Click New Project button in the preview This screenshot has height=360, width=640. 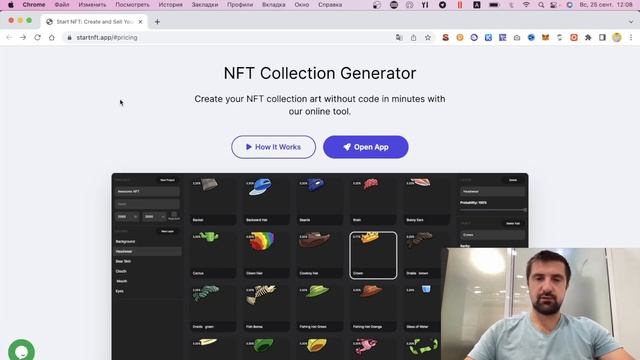(x=167, y=180)
